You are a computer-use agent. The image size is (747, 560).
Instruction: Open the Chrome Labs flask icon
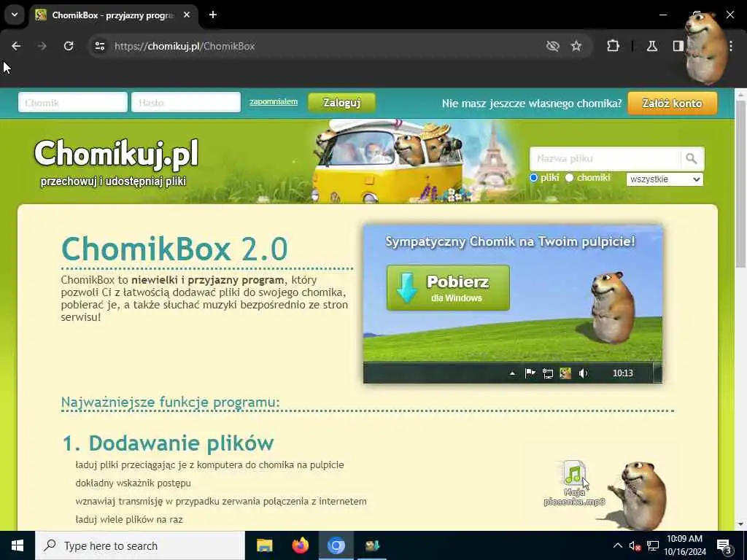tap(652, 46)
